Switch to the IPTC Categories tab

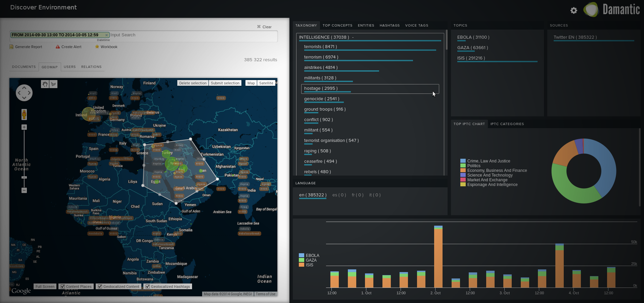(507, 124)
